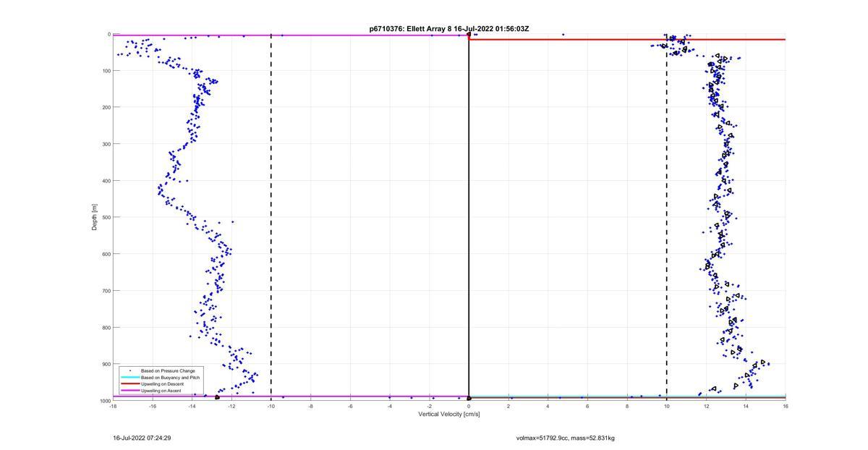The width and height of the screenshot is (868, 450).
Task: Click legend entry 'Upwelling on Ascent'
Action: tap(161, 391)
